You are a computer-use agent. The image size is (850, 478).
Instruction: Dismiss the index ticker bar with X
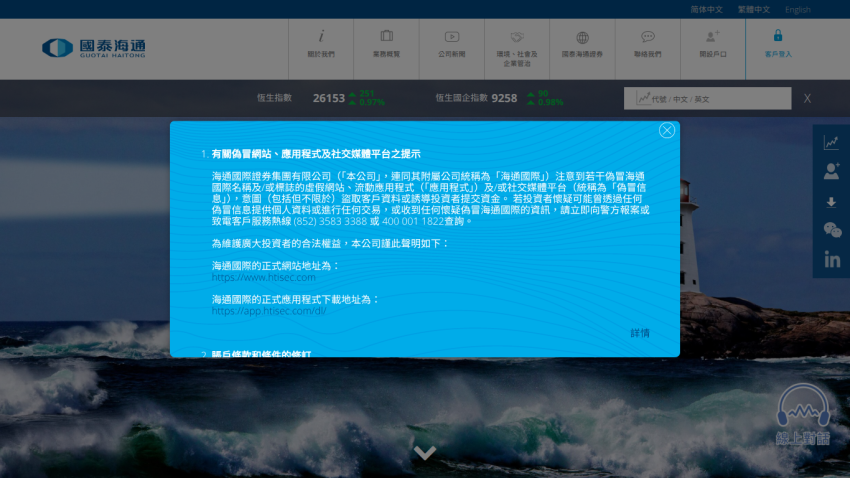807,99
